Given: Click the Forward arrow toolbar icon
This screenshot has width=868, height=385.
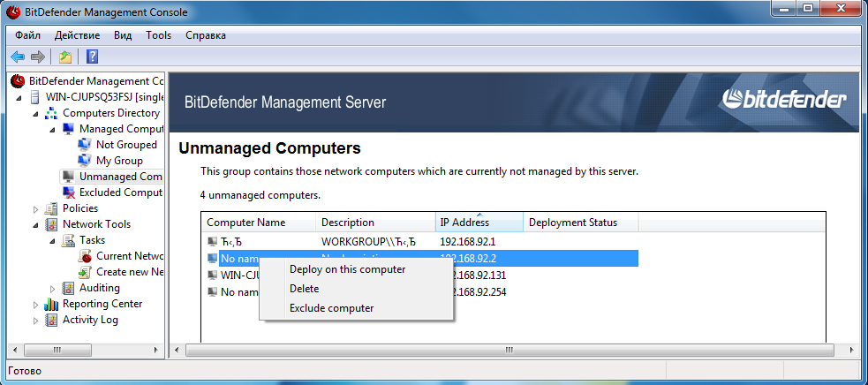Looking at the screenshot, I should [38, 57].
